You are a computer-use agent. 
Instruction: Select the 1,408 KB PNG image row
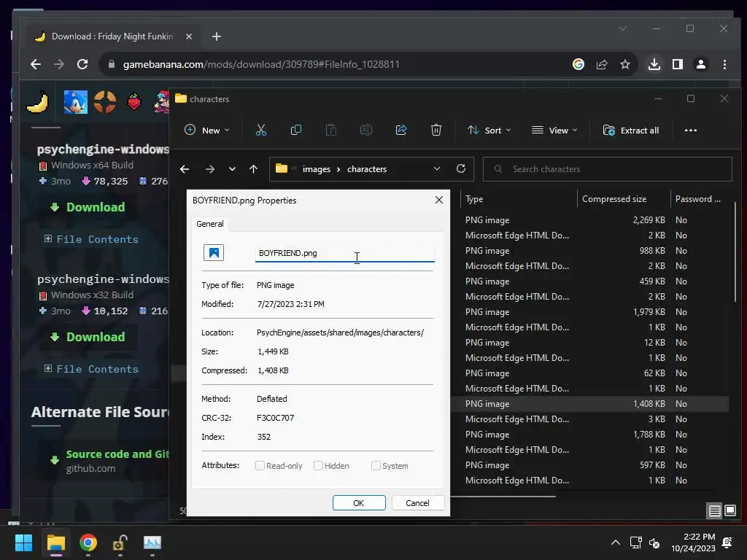589,404
